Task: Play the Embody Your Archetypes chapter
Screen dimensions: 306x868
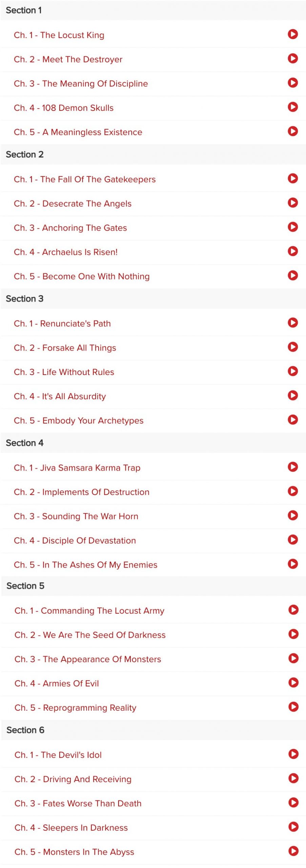Action: pyautogui.click(x=293, y=419)
